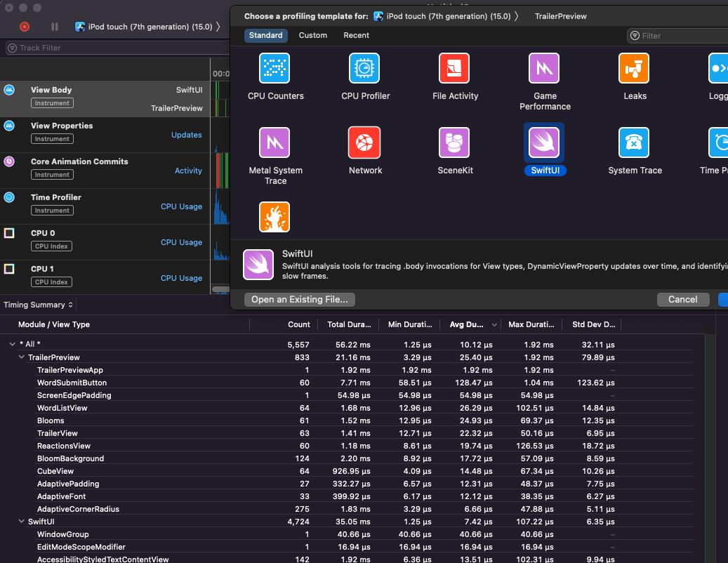Pick the SceneKit template icon

[x=454, y=143]
